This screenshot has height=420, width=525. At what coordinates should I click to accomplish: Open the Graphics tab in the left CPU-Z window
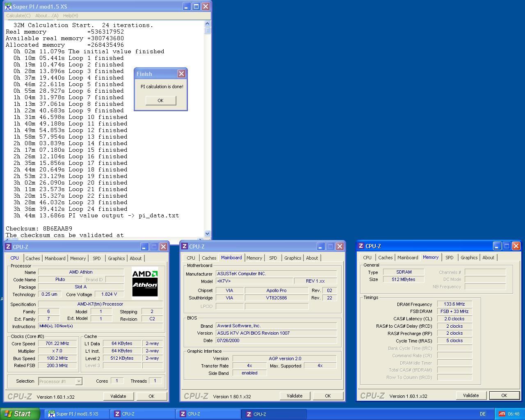pyautogui.click(x=116, y=258)
